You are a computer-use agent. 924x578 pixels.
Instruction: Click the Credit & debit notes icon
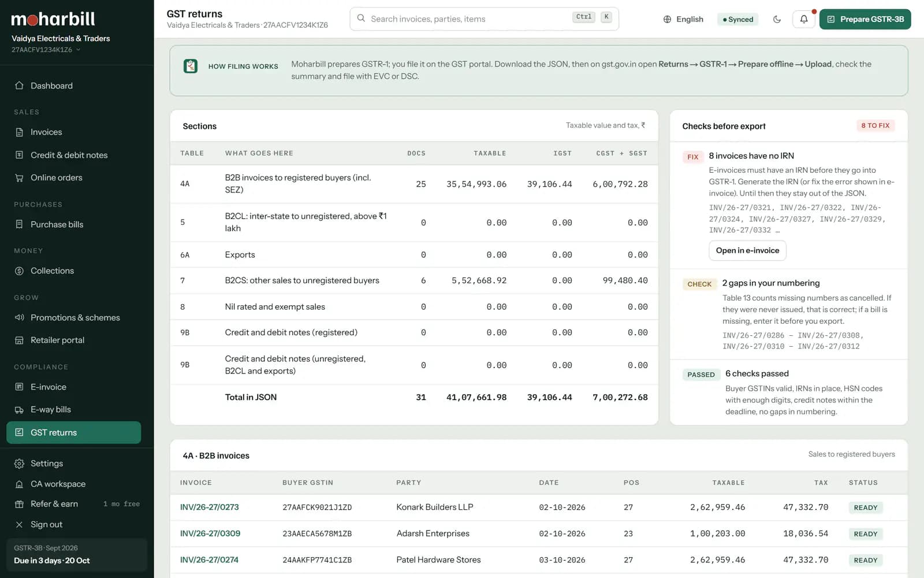click(x=19, y=155)
